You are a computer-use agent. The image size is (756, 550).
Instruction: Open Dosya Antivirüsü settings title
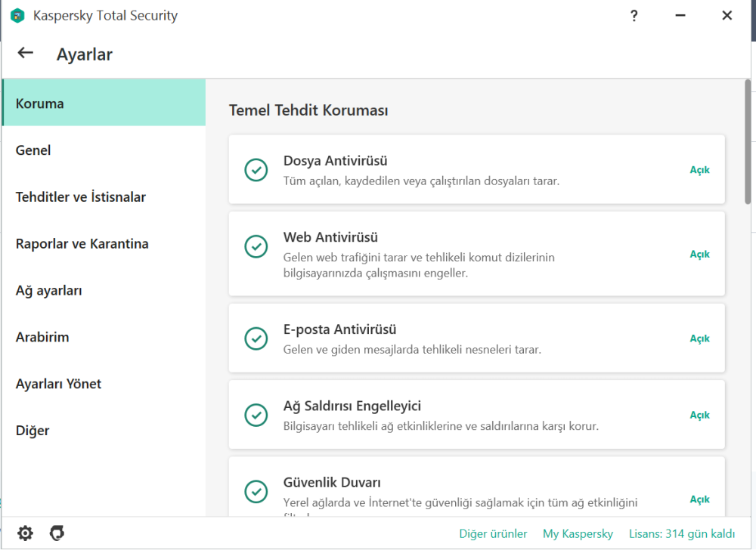(x=335, y=160)
